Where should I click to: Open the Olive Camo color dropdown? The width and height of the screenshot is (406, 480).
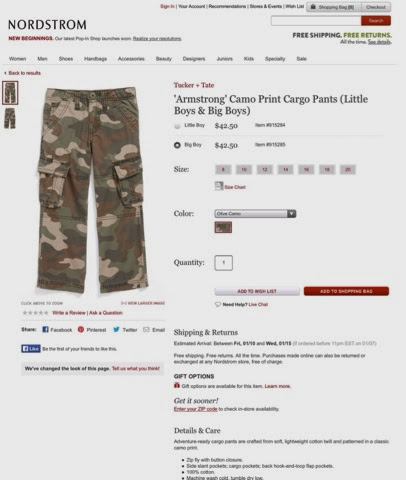pos(255,213)
